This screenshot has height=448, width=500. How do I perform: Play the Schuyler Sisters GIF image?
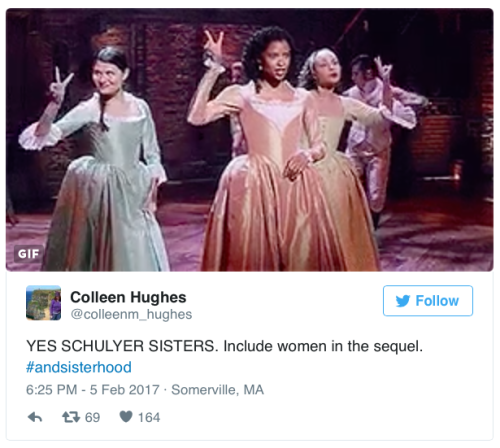(x=250, y=140)
